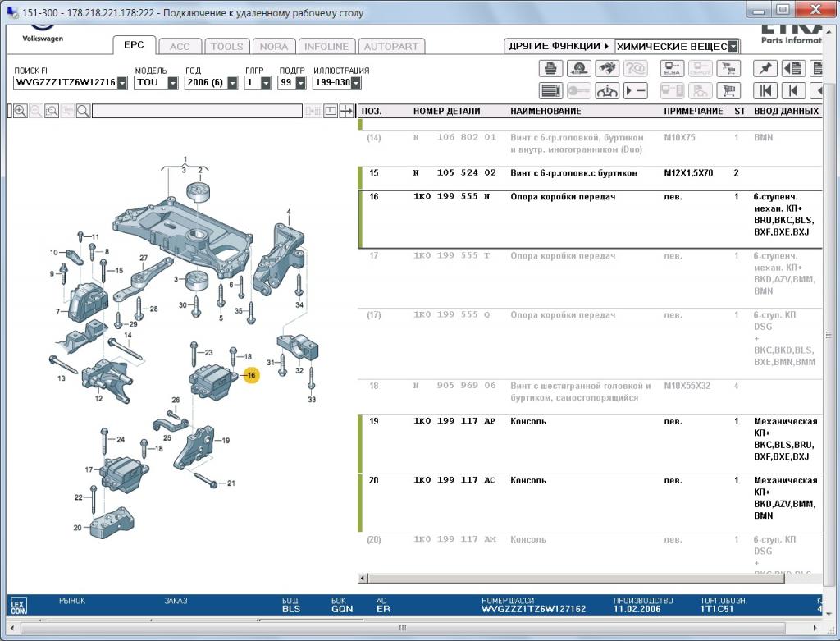The width and height of the screenshot is (840, 641).
Task: Click the ST column header
Action: pos(740,111)
